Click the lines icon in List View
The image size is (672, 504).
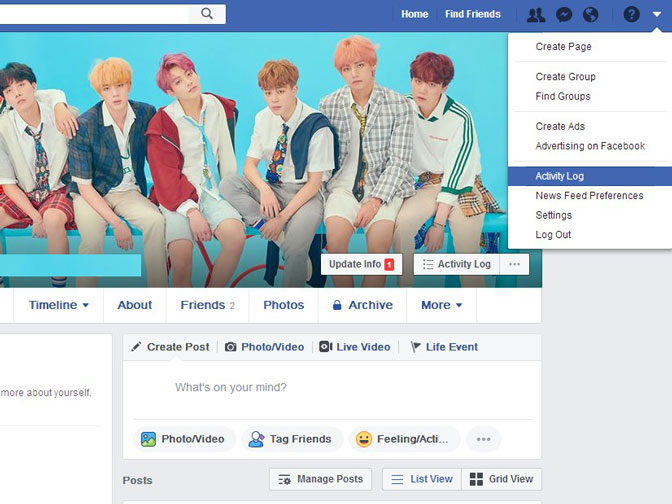click(397, 479)
